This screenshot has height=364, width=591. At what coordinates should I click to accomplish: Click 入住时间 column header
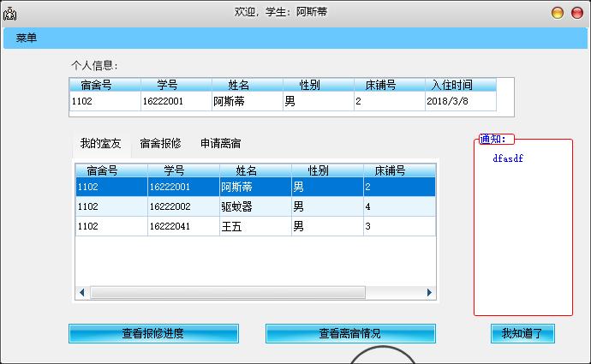coord(461,85)
